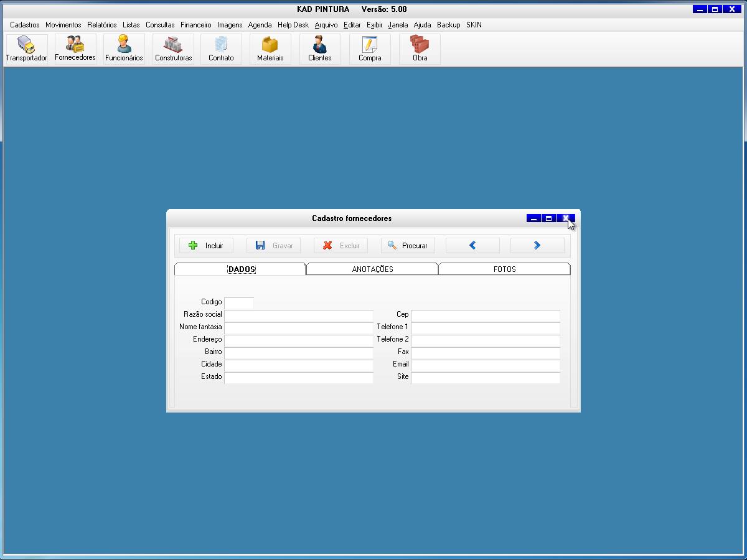Expand the Relatórios menu
Viewport: 747px width, 560px height.
tap(101, 25)
